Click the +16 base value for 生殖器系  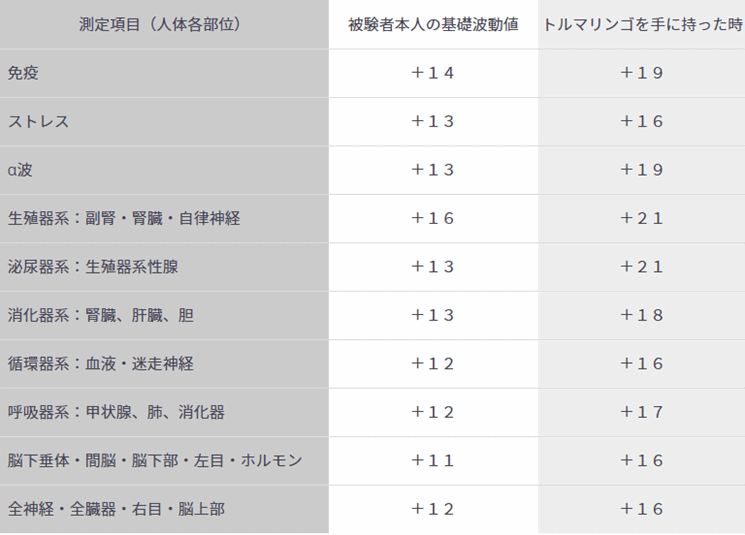(433, 219)
